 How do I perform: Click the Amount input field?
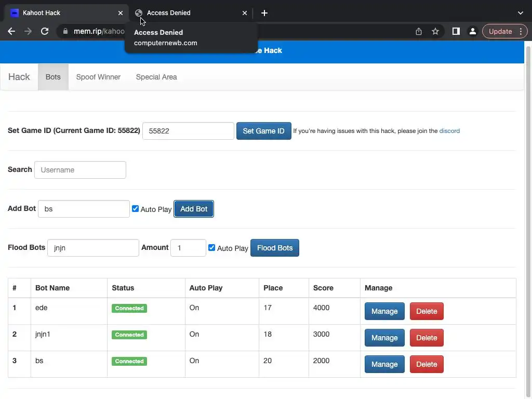188,248
